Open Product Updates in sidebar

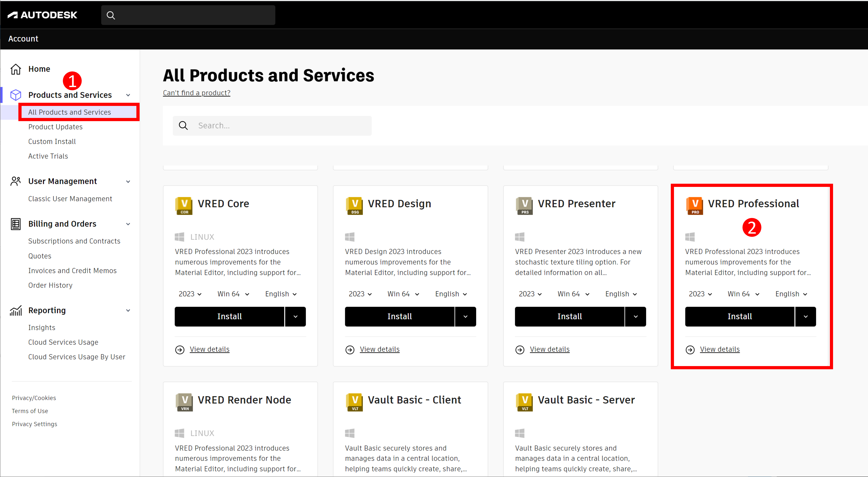(x=55, y=127)
